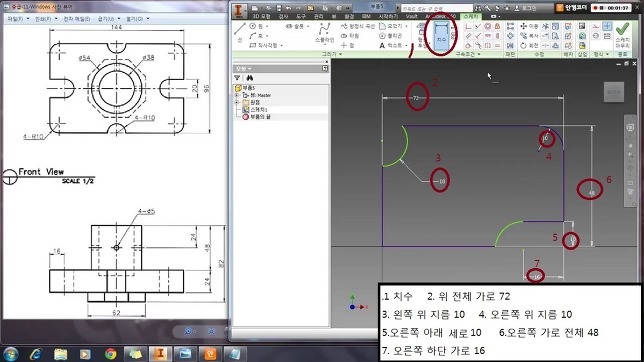This screenshot has width=644, height=362.
Task: Click the Rotate (회전) modify tool
Action: [x=529, y=45]
